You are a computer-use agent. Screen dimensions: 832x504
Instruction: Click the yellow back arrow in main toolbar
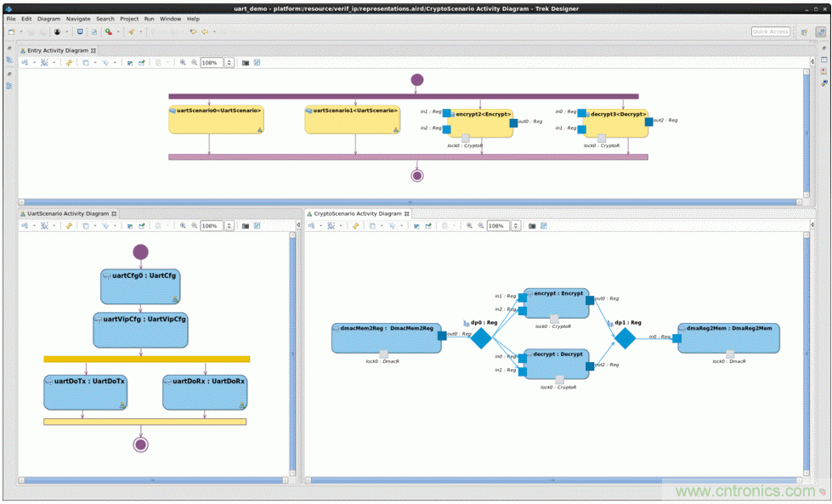pos(204,31)
